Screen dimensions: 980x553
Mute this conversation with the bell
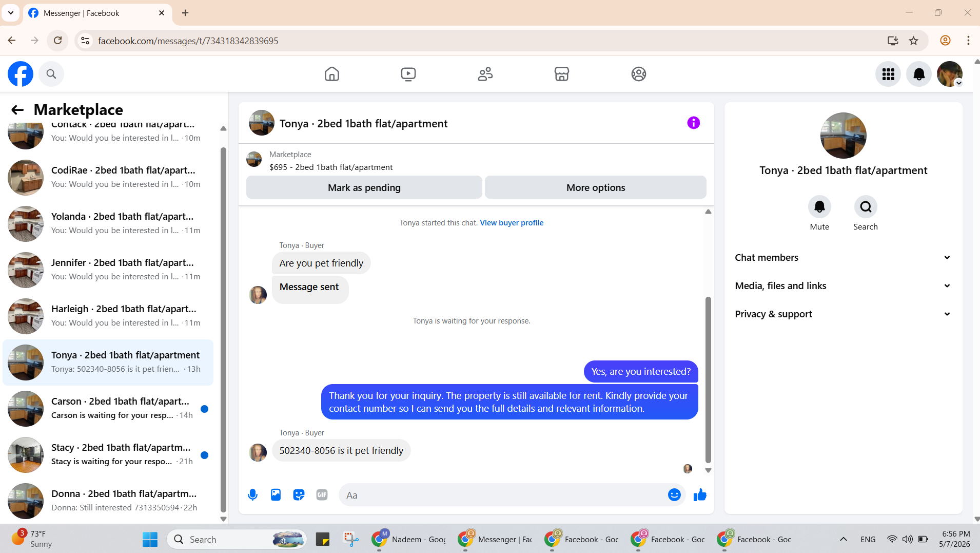819,207
